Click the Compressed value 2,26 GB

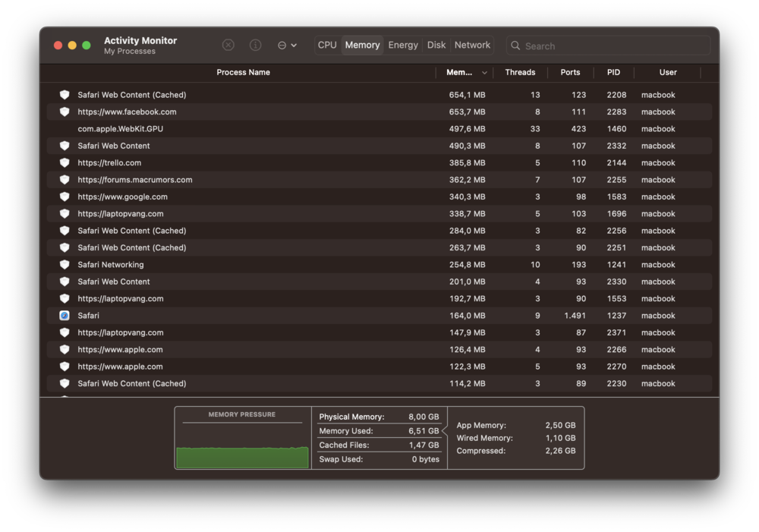(561, 451)
